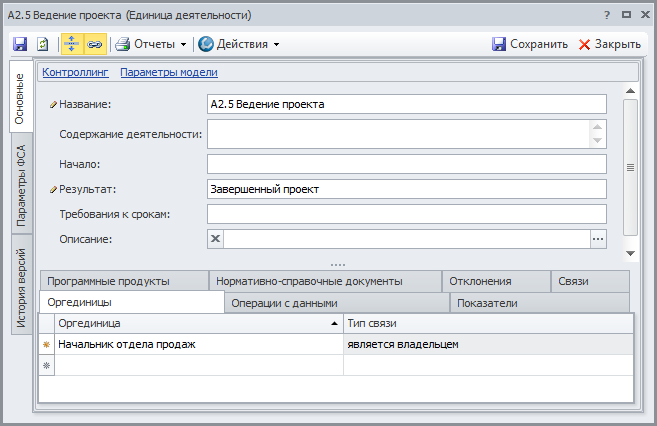
Task: Clear the Описание field with X icon
Action: (215, 239)
